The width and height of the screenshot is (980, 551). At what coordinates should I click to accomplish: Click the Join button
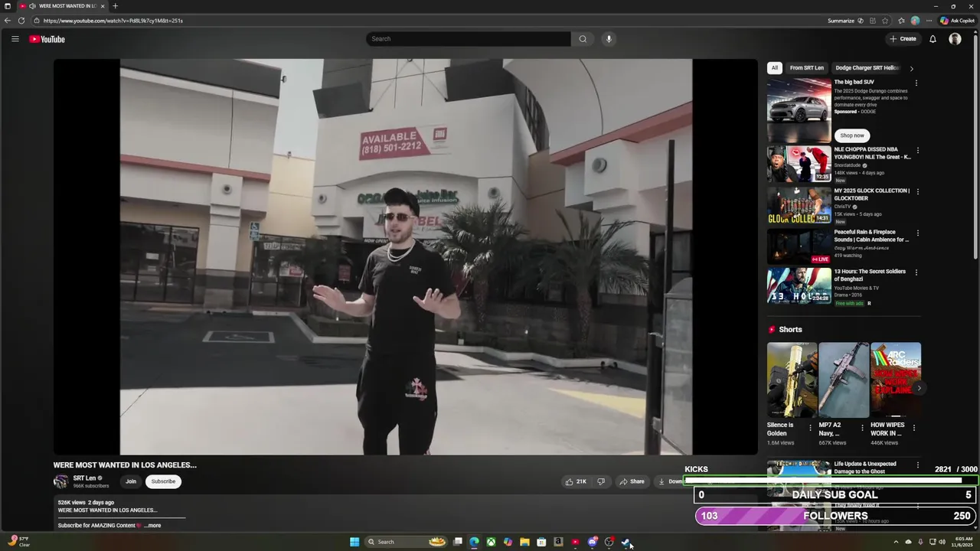[x=131, y=481]
